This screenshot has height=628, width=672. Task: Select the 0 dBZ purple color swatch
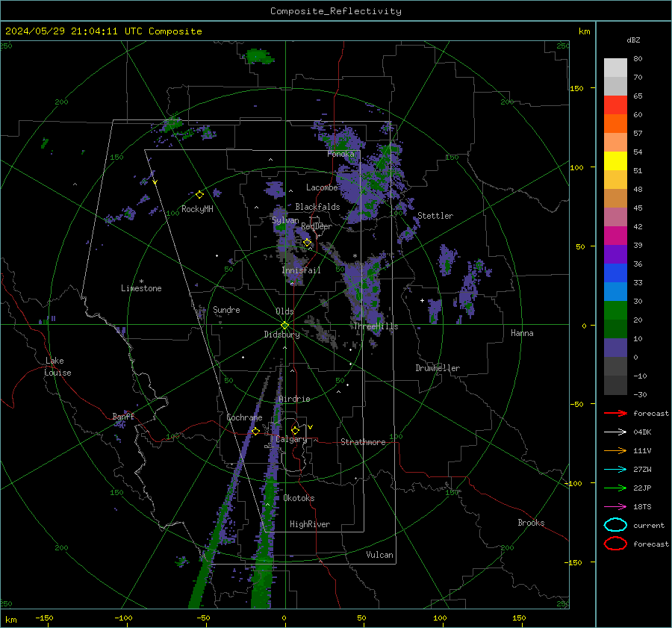pyautogui.click(x=615, y=348)
